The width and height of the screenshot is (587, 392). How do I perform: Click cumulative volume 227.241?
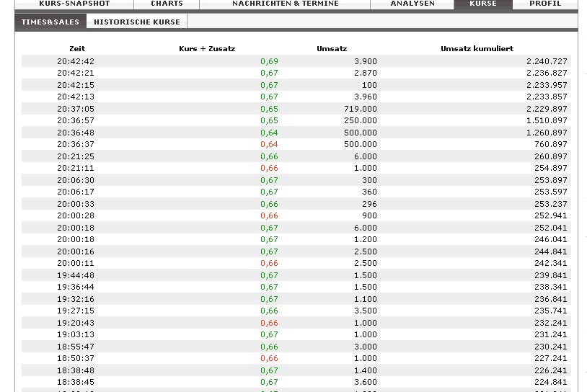click(551, 358)
